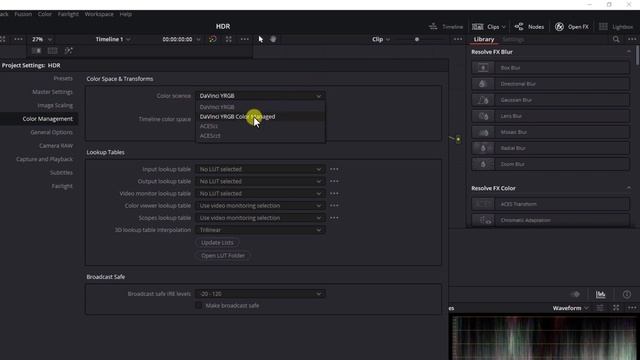
Task: Open General Options settings page
Action: tap(51, 132)
